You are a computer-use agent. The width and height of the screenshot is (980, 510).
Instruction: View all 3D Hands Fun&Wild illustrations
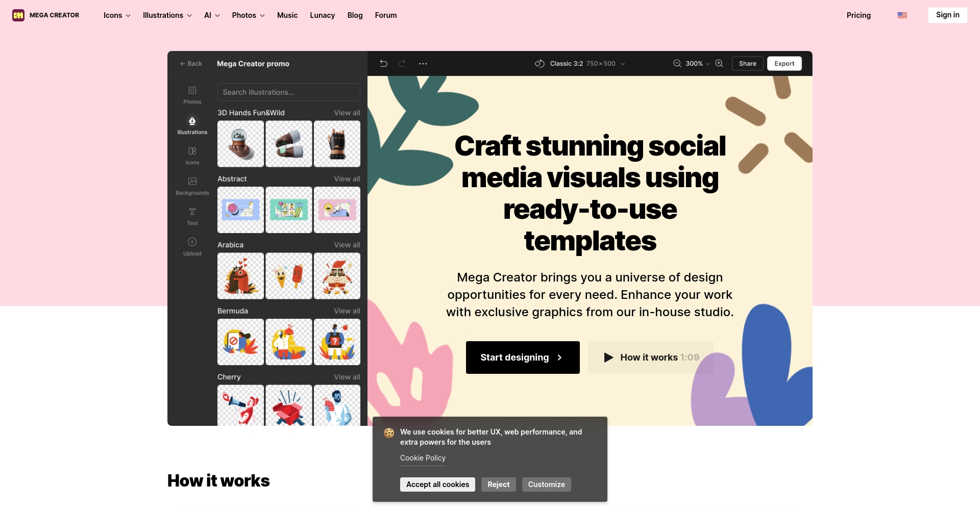click(347, 113)
